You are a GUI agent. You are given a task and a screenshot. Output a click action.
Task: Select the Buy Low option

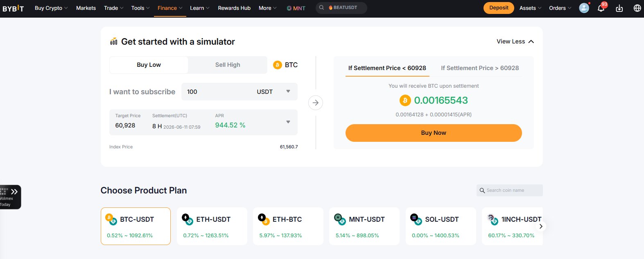click(149, 65)
